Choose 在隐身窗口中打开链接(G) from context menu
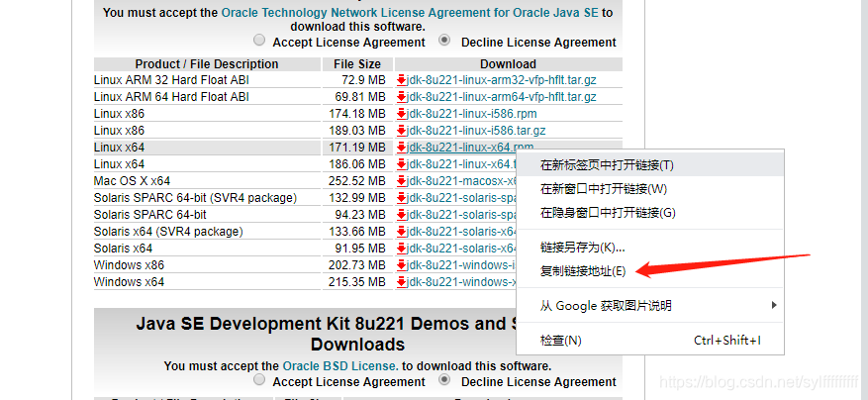This screenshot has width=868, height=400. [x=650, y=213]
